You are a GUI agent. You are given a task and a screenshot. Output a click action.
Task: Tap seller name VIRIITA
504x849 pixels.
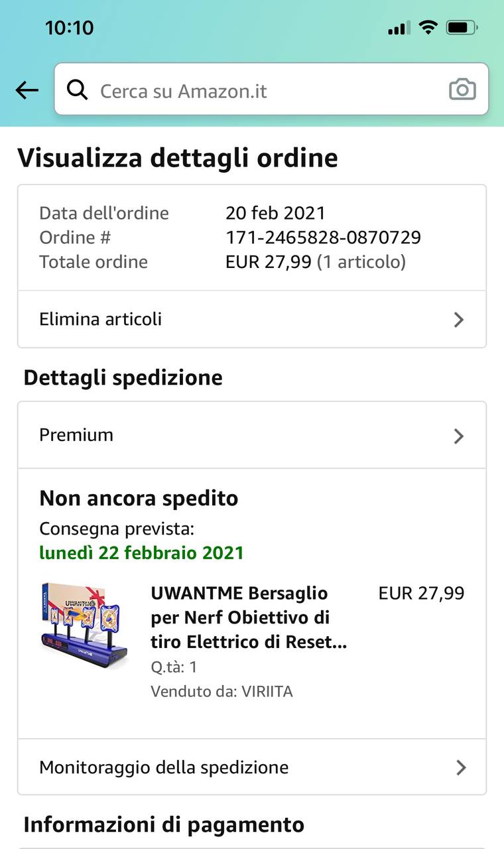(x=265, y=692)
